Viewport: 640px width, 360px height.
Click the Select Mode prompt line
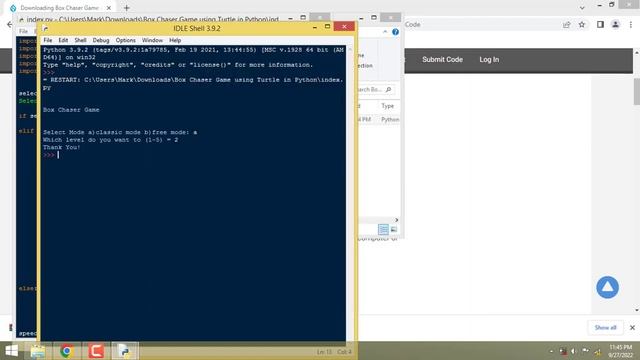click(120, 132)
